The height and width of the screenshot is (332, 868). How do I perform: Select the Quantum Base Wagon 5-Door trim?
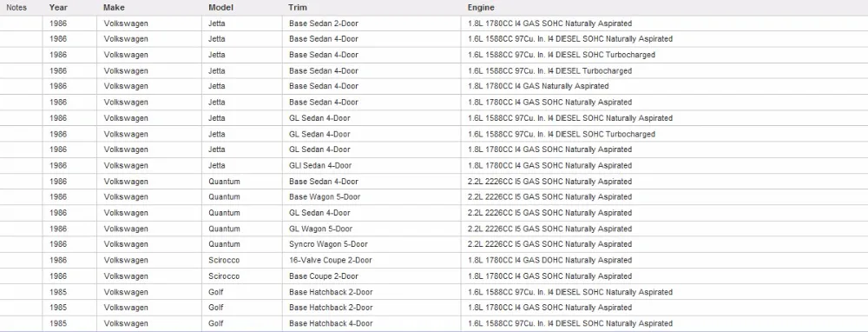(x=325, y=196)
